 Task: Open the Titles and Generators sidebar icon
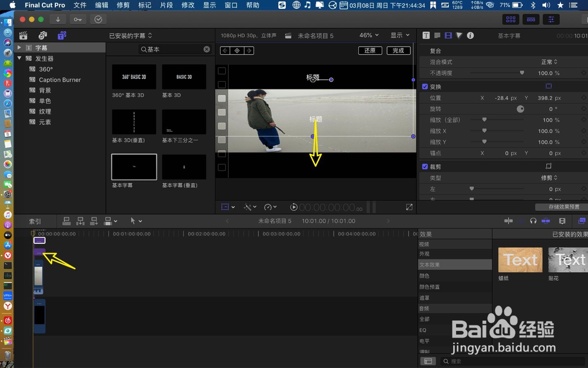62,36
